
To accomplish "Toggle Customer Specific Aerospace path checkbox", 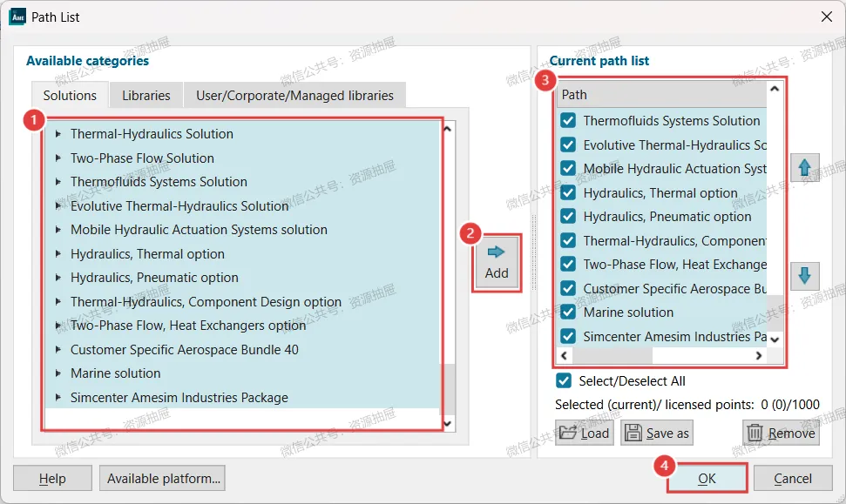I will coord(567,288).
